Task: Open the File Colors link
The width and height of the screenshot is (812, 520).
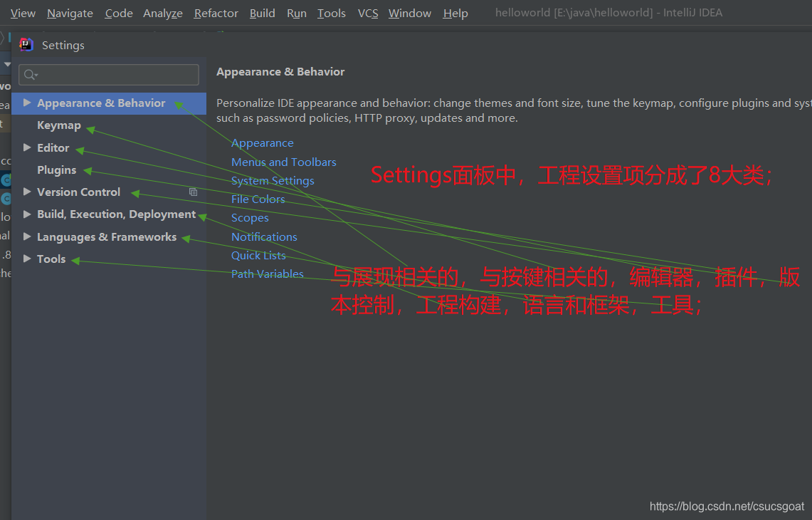Action: coord(258,199)
